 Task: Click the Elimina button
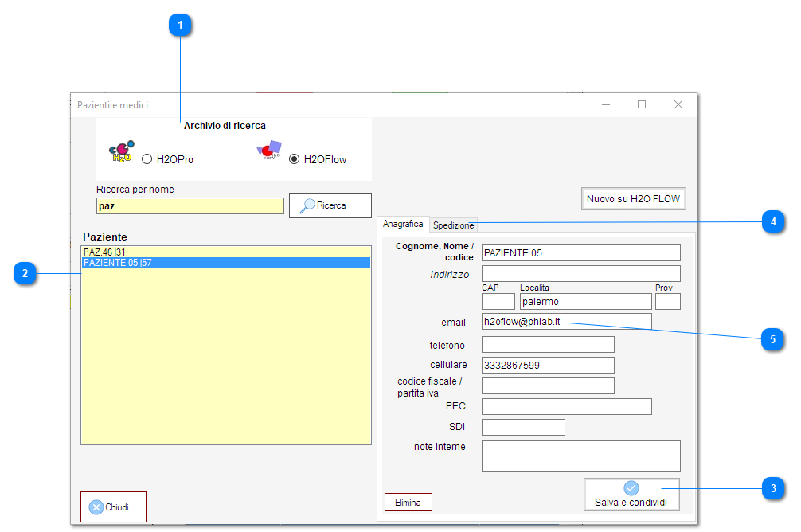[408, 503]
